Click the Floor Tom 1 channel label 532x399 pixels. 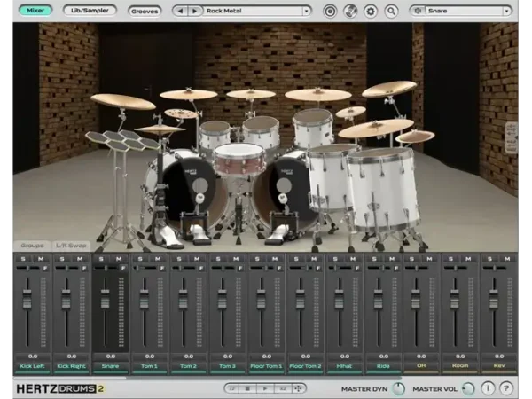pos(266,366)
